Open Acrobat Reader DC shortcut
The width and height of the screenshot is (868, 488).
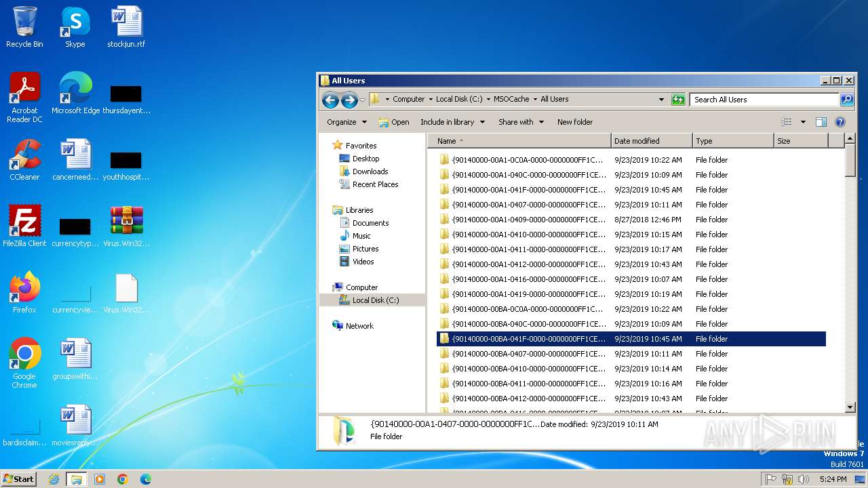click(x=24, y=97)
